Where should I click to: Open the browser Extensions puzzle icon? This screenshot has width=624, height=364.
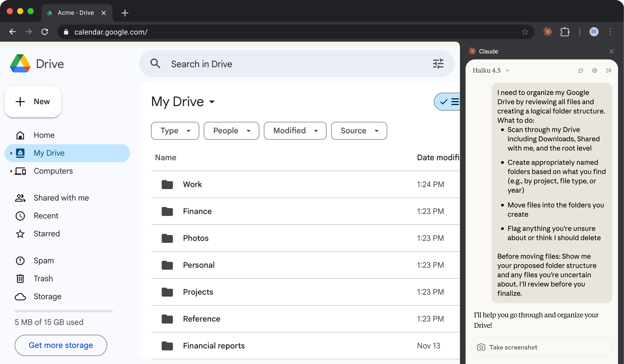pos(565,32)
